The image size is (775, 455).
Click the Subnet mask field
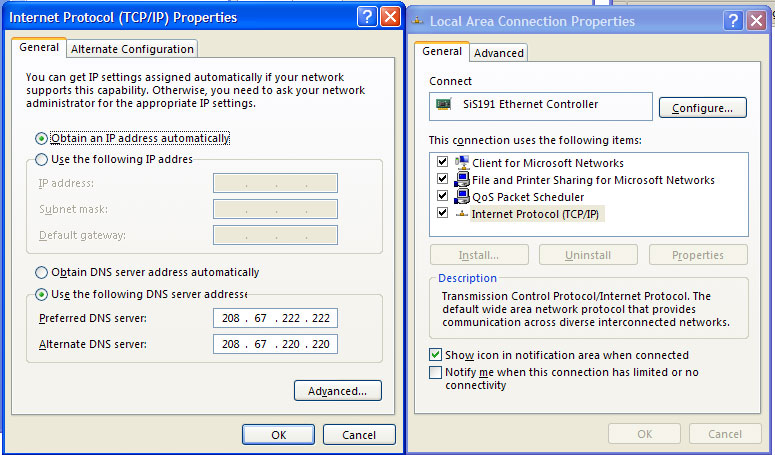click(275, 209)
